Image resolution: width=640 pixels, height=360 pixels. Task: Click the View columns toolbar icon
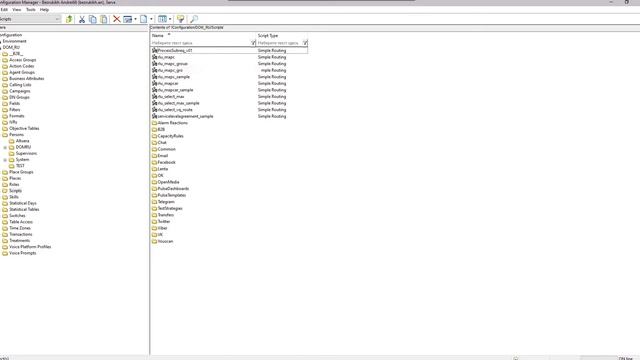point(162,19)
